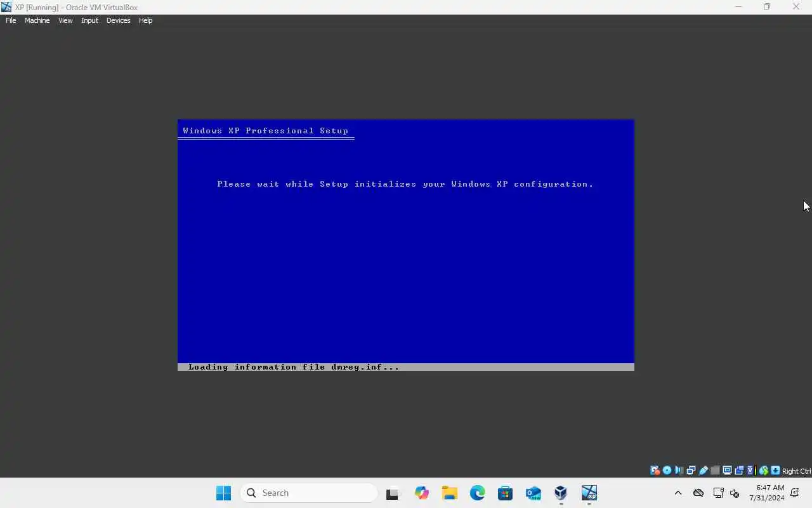Close the VirtualBox XP window

(x=796, y=7)
